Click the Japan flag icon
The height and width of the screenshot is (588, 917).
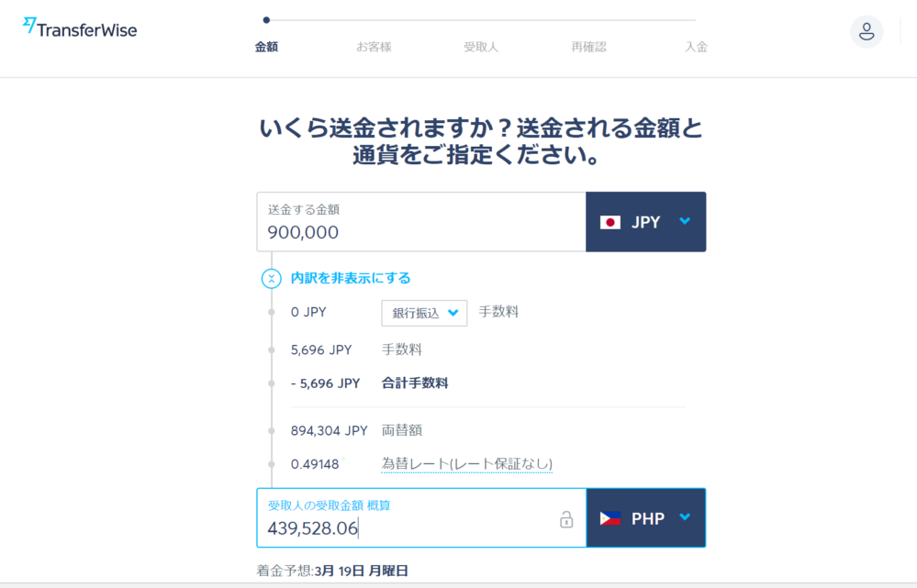pyautogui.click(x=610, y=222)
